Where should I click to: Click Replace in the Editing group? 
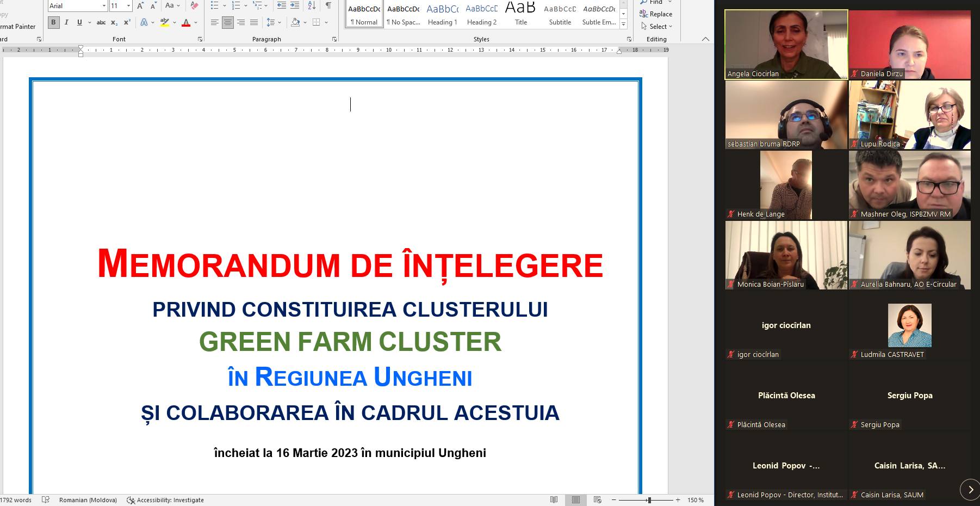(x=656, y=14)
